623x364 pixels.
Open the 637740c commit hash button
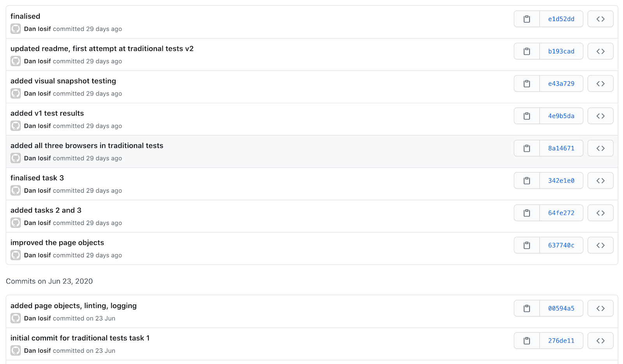(561, 245)
